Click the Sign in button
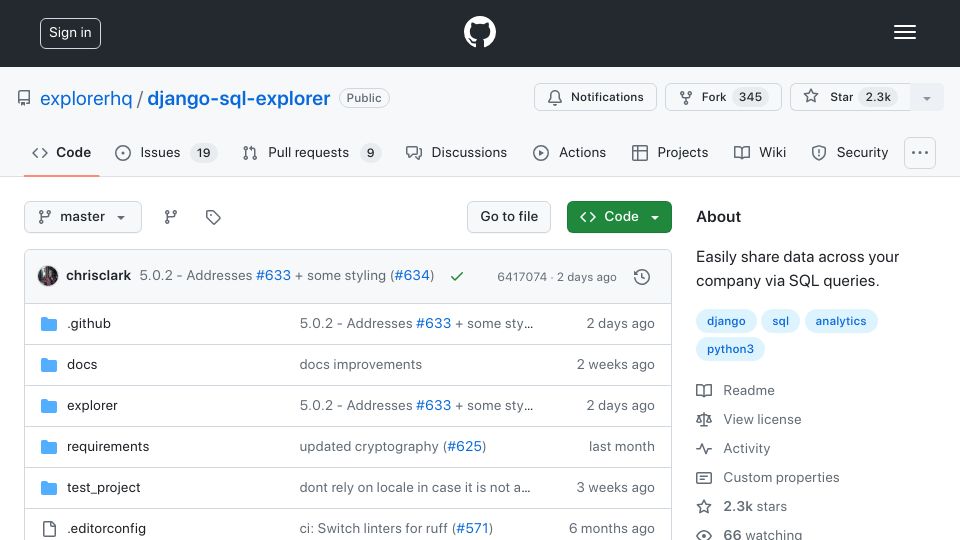 pos(70,33)
